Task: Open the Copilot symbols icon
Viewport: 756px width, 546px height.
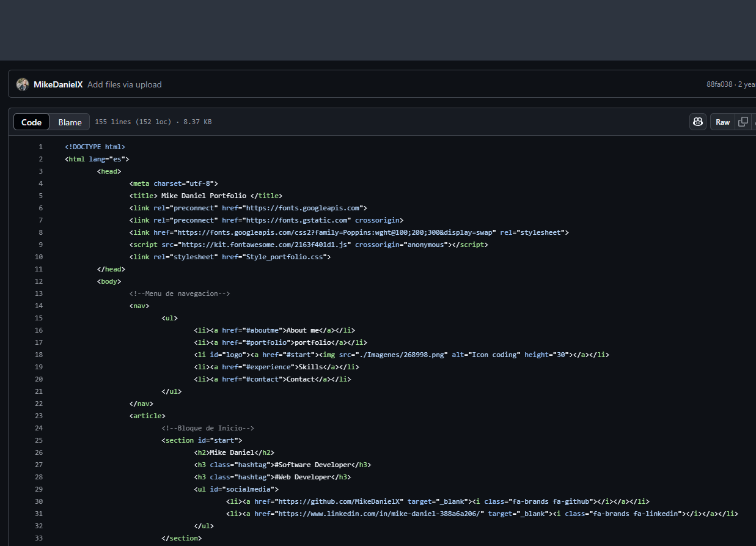Action: click(x=697, y=122)
